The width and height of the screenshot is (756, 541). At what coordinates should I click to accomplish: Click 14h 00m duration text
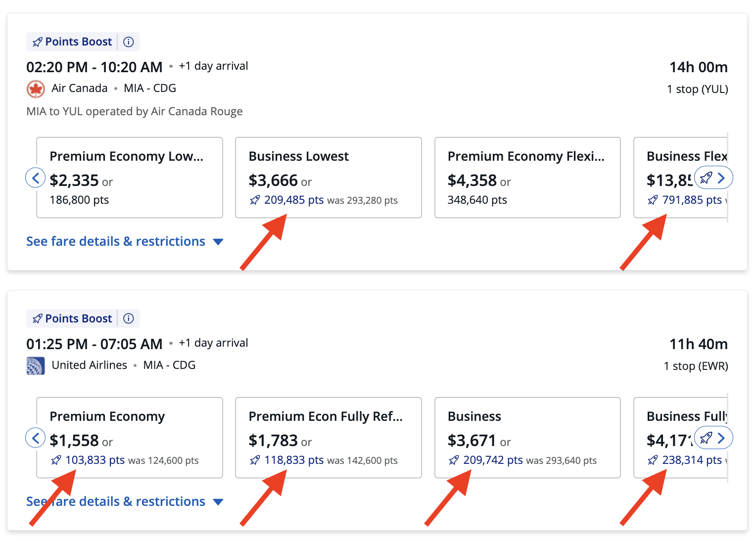pos(699,67)
